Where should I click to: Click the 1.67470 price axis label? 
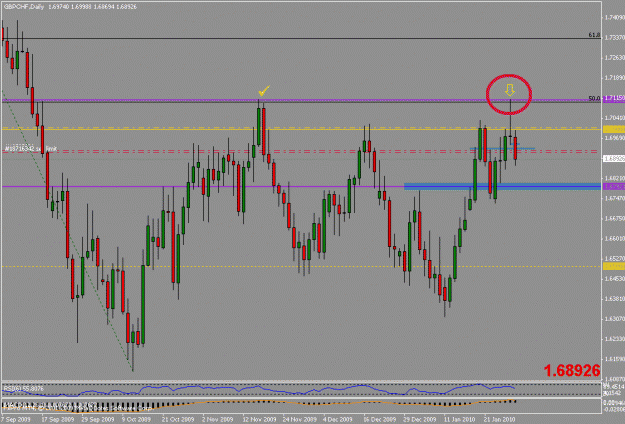tap(615, 198)
